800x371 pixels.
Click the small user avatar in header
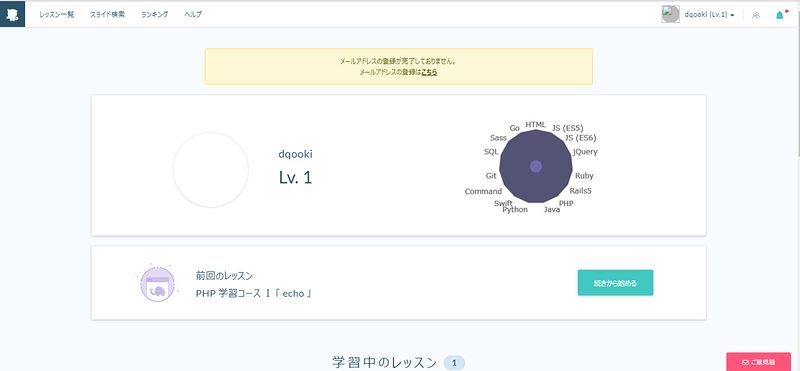point(670,14)
